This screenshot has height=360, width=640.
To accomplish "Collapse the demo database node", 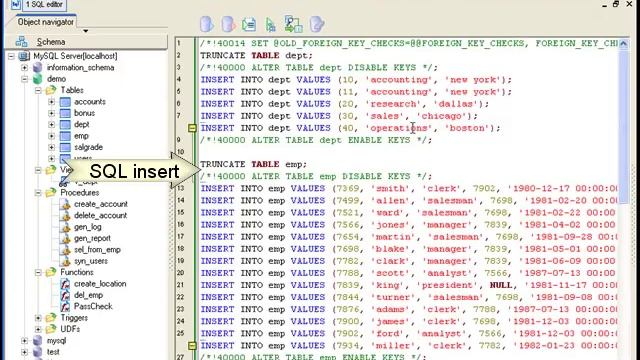I will tap(24, 79).
